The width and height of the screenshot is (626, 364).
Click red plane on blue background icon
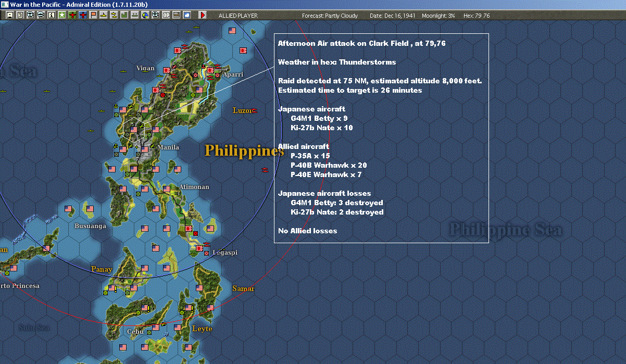coord(83,16)
